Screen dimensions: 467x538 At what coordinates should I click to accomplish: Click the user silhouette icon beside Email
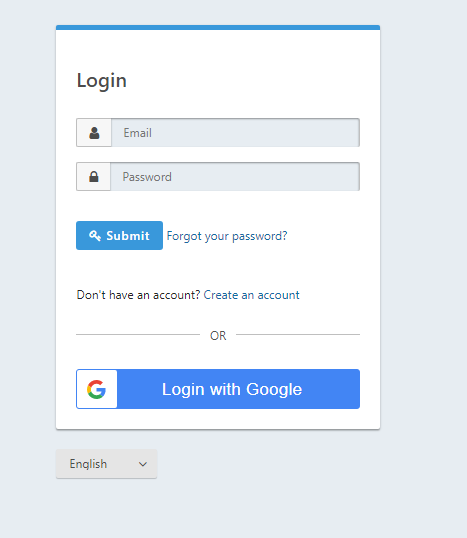click(x=94, y=133)
